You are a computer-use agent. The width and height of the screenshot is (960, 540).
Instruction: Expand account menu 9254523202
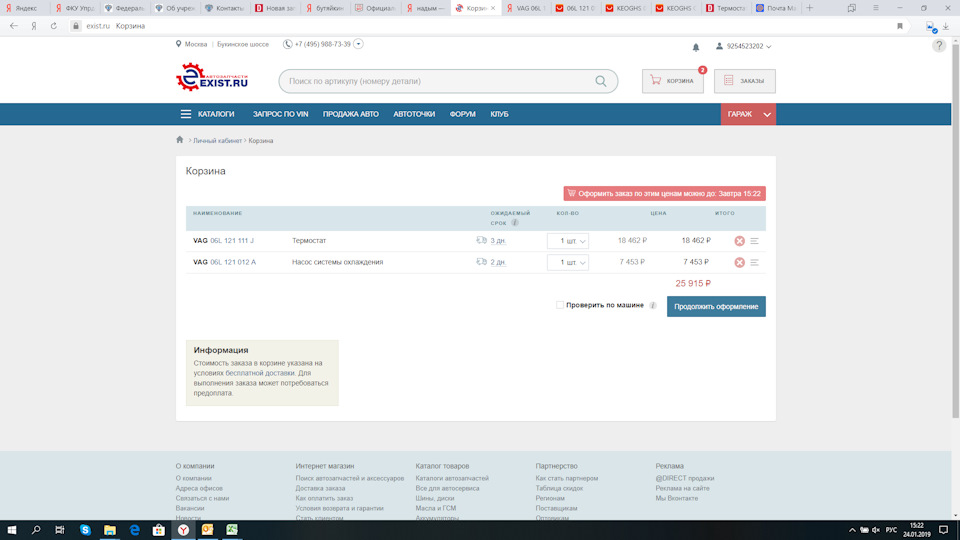[x=743, y=47]
